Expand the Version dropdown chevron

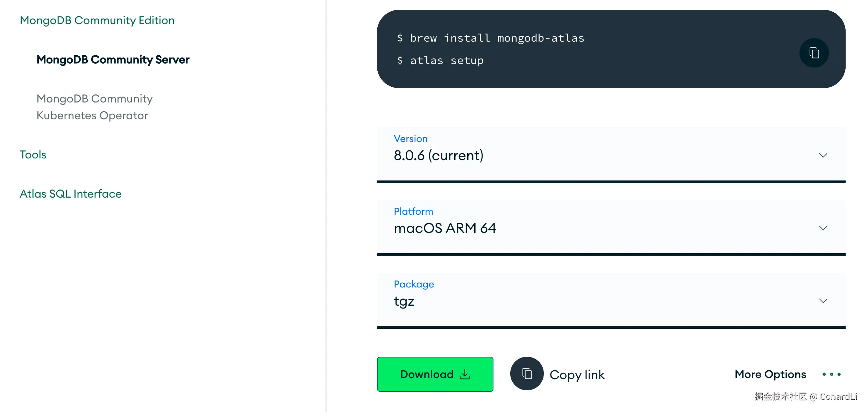(x=823, y=155)
